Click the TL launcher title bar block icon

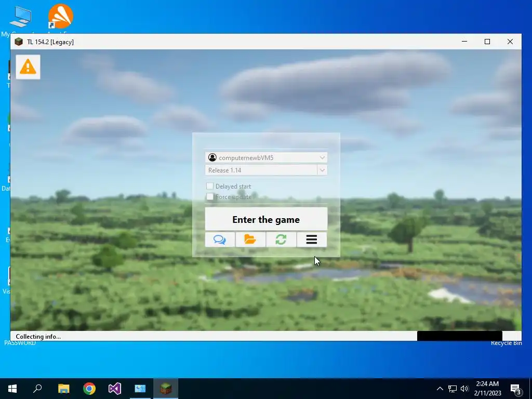[19, 42]
